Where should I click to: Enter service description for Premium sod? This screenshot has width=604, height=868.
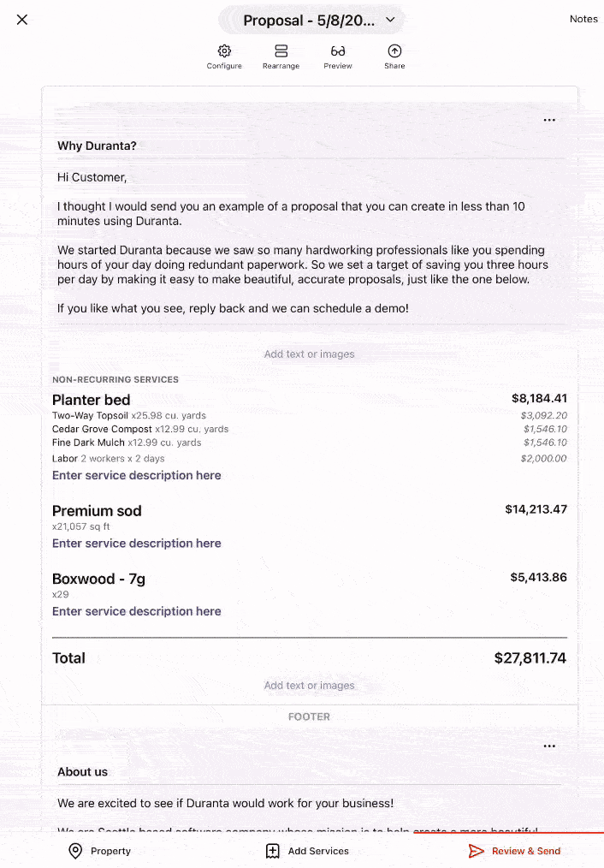pos(137,544)
